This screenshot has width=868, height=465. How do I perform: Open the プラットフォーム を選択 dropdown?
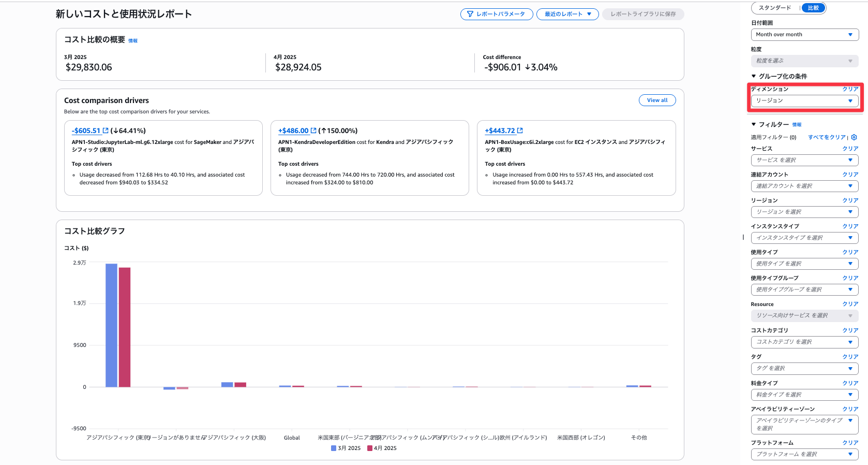click(804, 454)
